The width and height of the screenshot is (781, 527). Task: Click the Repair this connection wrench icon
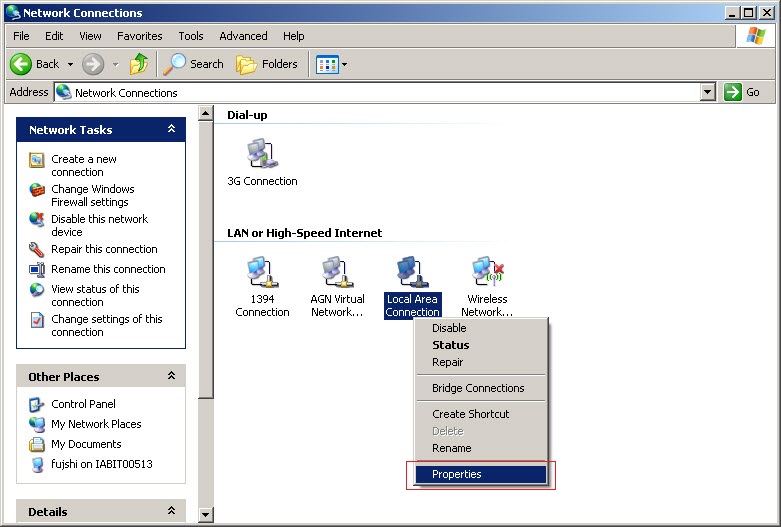click(37, 250)
